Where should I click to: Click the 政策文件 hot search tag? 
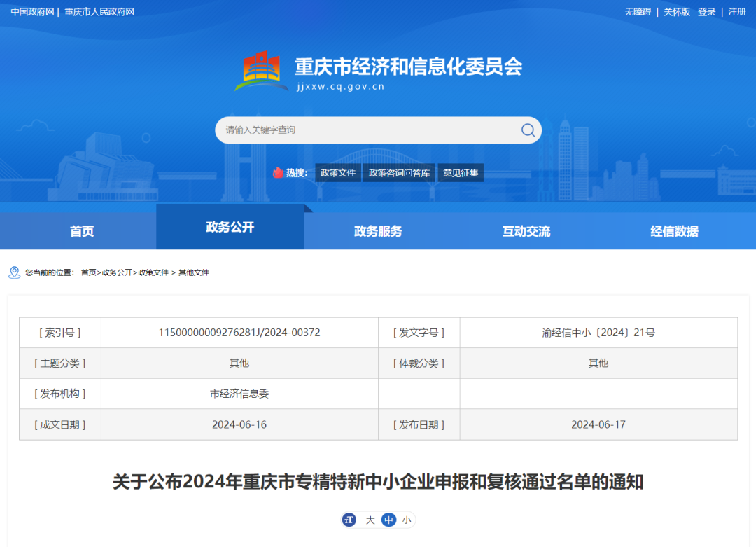click(338, 173)
